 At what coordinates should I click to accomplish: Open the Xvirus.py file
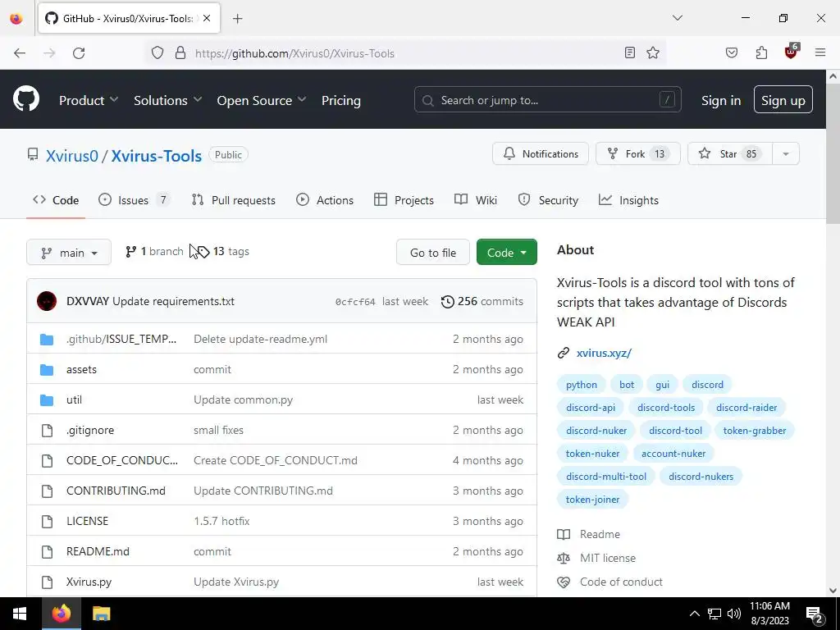(x=89, y=582)
